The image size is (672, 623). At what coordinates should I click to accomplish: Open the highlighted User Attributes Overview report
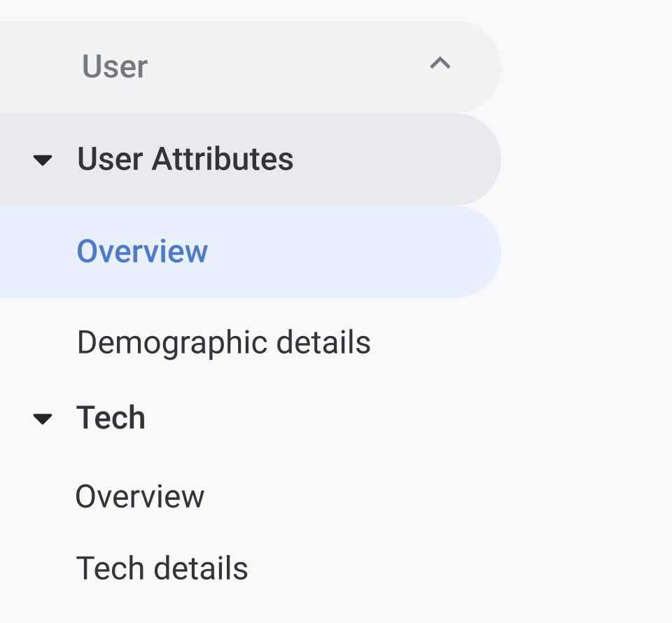pyautogui.click(x=142, y=251)
